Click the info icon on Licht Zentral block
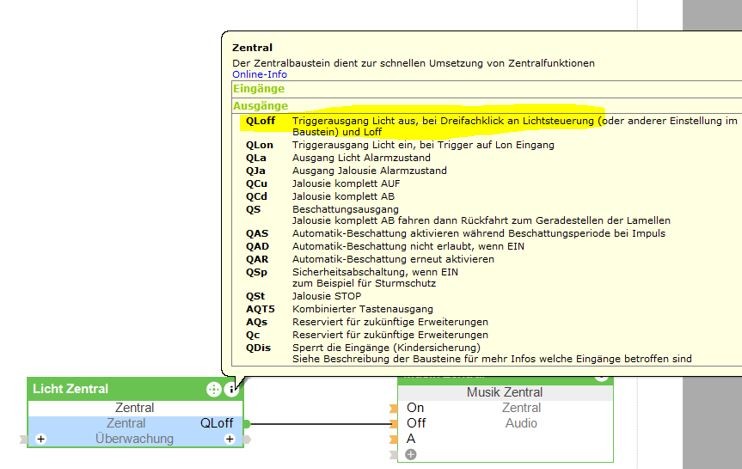 coord(231,389)
